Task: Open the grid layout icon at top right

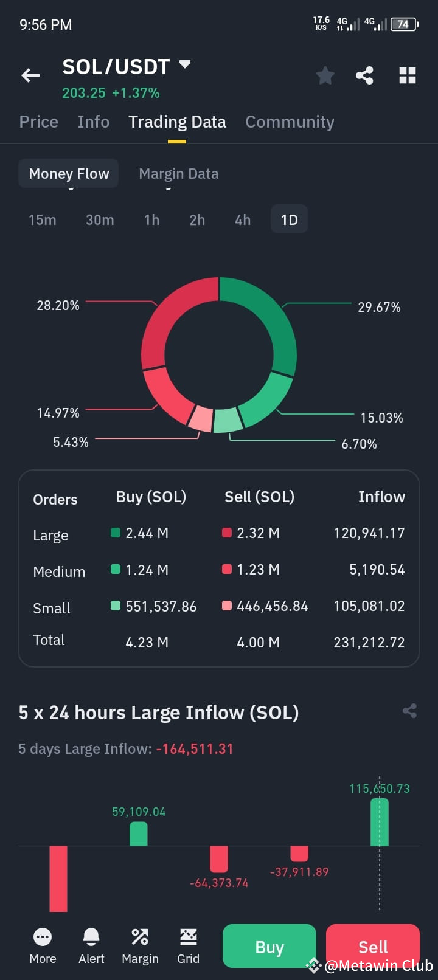Action: click(407, 75)
